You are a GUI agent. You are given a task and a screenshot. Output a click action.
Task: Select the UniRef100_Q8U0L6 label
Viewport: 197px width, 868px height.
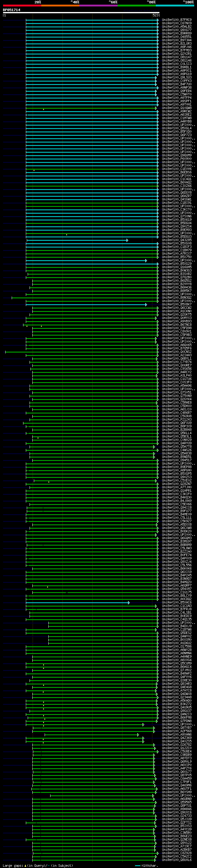pyautogui.click(x=177, y=860)
